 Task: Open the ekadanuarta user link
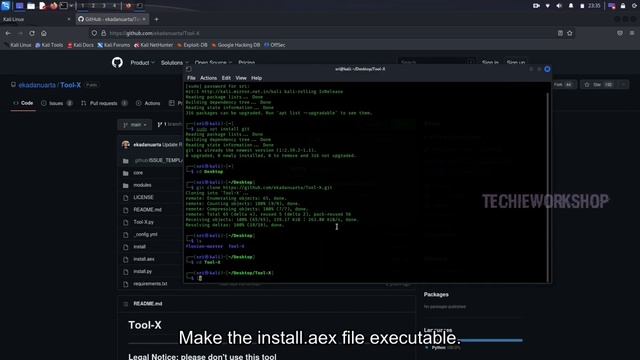coord(37,85)
